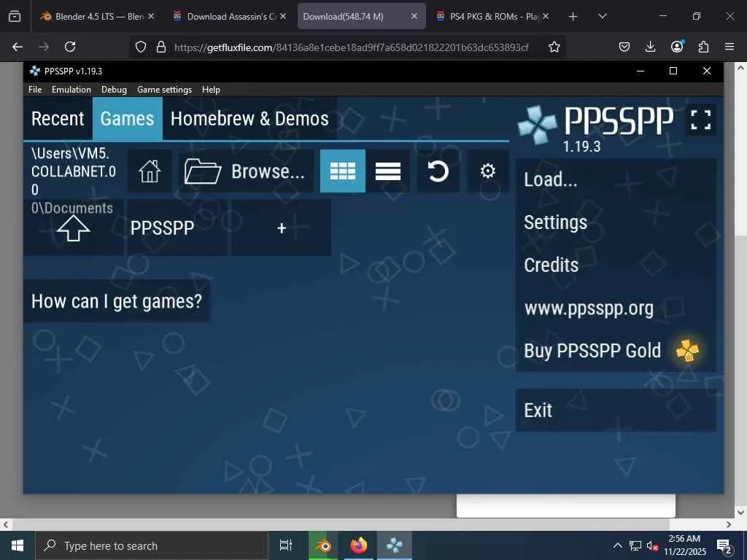Click Load... in the side menu
This screenshot has height=560, width=747.
point(616,179)
